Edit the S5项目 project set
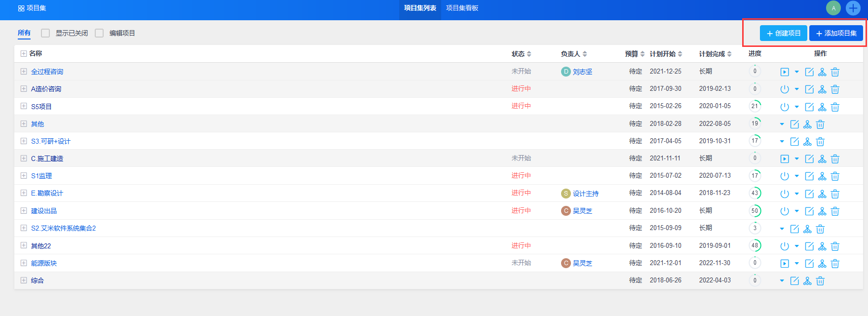Screen dimensions: 868x316 point(809,107)
